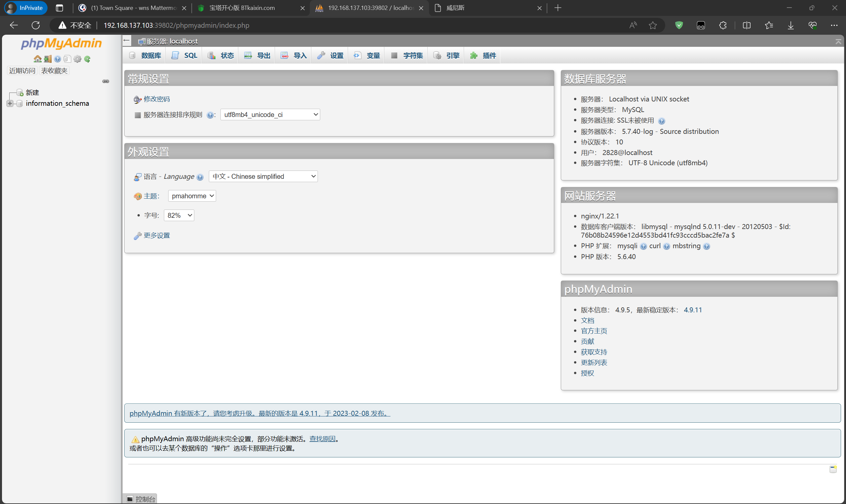The width and height of the screenshot is (846, 504).
Task: Open a new browser tab
Action: [558, 8]
